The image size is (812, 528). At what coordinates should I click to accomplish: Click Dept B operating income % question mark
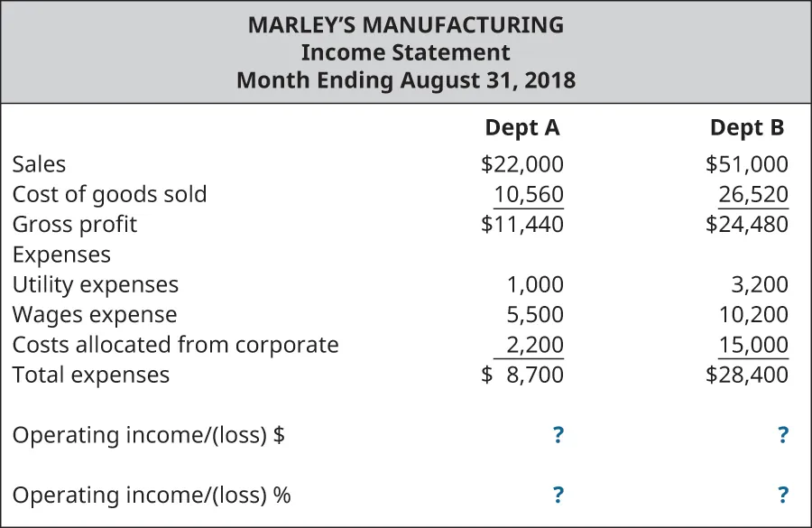tap(783, 495)
